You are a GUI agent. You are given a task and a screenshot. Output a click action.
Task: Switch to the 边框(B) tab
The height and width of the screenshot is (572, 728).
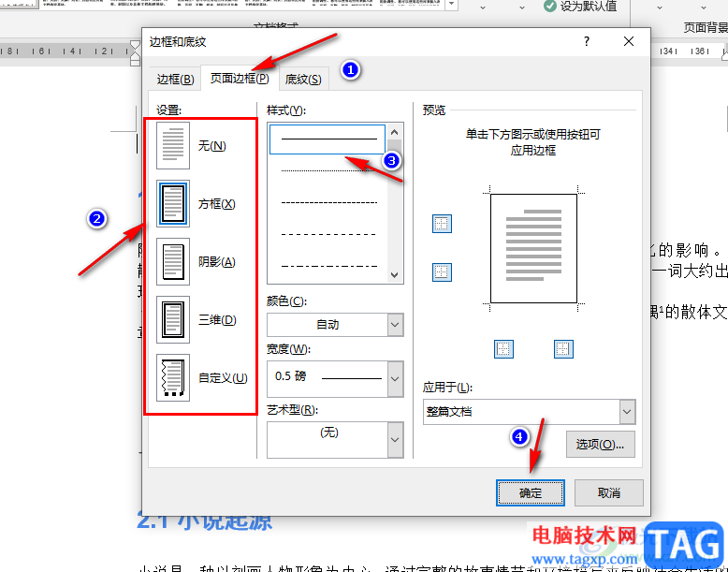click(175, 79)
